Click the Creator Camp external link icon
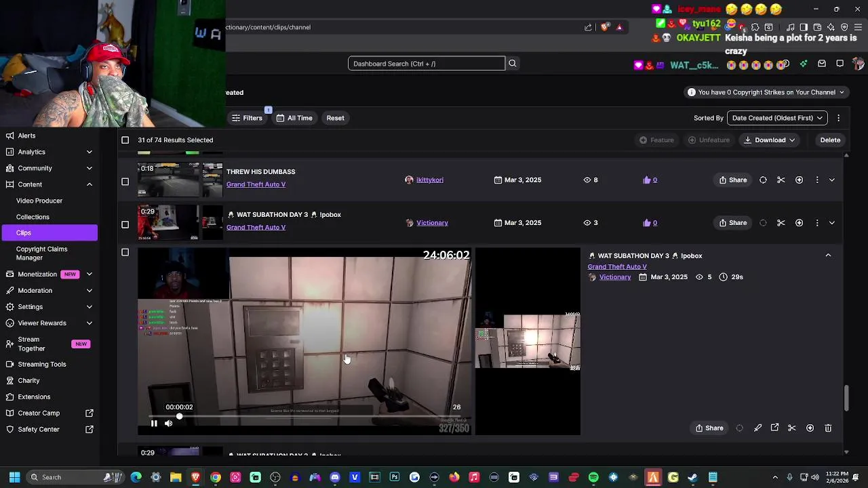 point(90,413)
